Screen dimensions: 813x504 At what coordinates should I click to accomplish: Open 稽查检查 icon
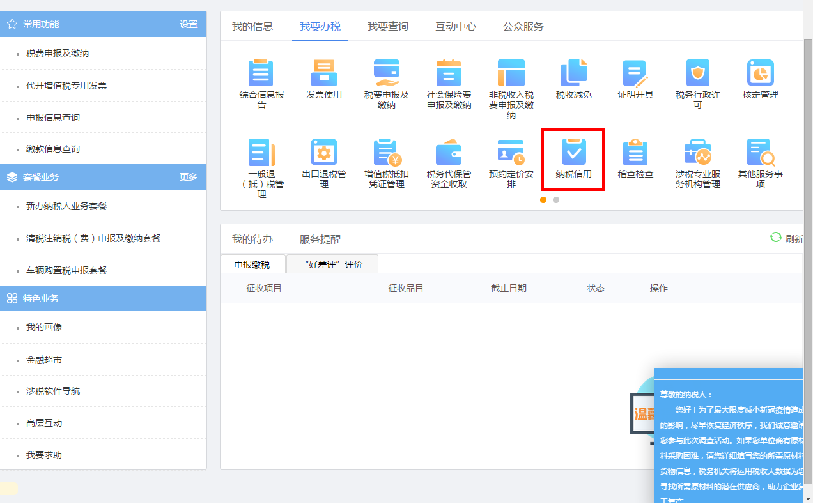tap(636, 152)
